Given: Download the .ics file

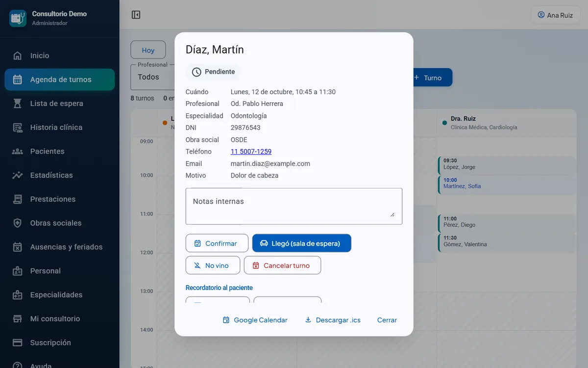Looking at the screenshot, I should pyautogui.click(x=333, y=320).
